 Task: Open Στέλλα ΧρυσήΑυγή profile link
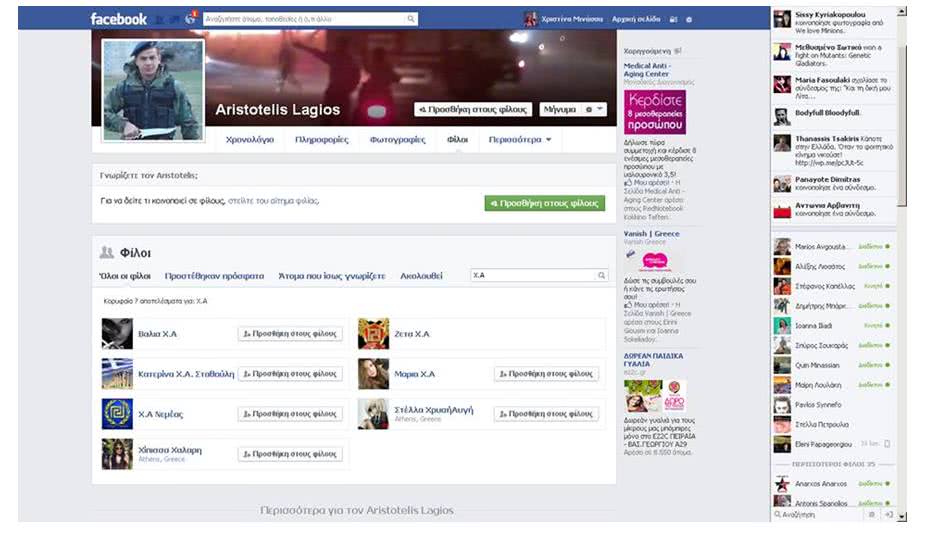[x=433, y=410]
